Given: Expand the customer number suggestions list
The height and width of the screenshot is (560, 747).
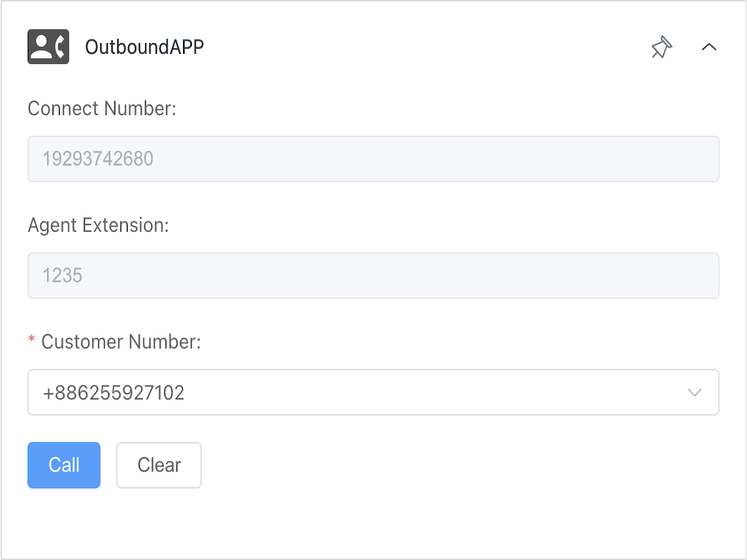Looking at the screenshot, I should (x=694, y=392).
